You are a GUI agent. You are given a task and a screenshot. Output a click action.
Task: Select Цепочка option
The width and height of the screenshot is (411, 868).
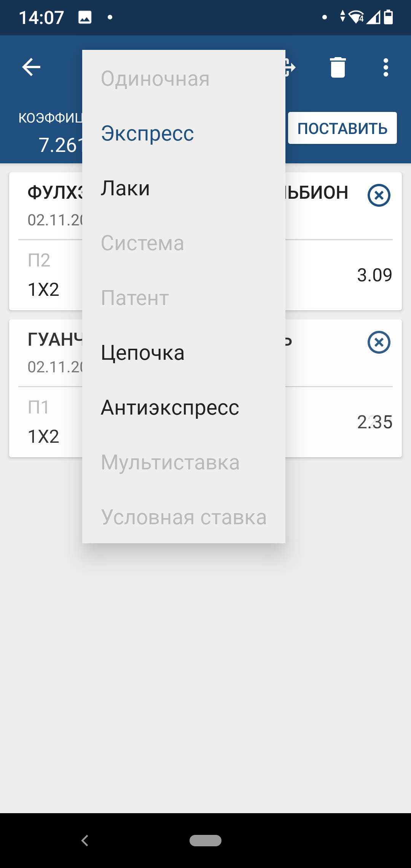[x=143, y=353]
